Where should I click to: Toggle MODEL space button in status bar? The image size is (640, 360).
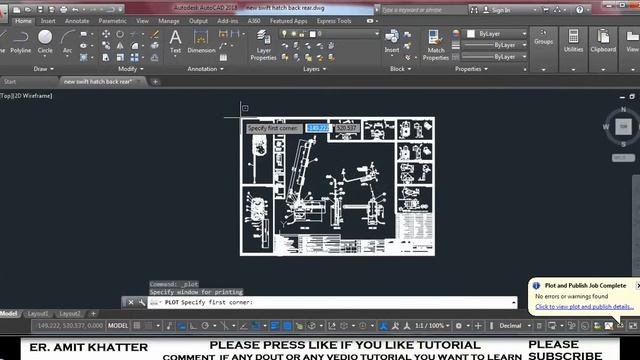[x=118, y=326]
